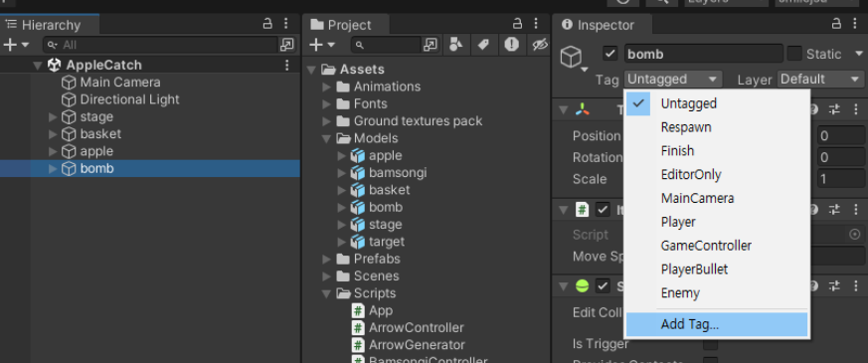Focus the Project search field

point(386,45)
